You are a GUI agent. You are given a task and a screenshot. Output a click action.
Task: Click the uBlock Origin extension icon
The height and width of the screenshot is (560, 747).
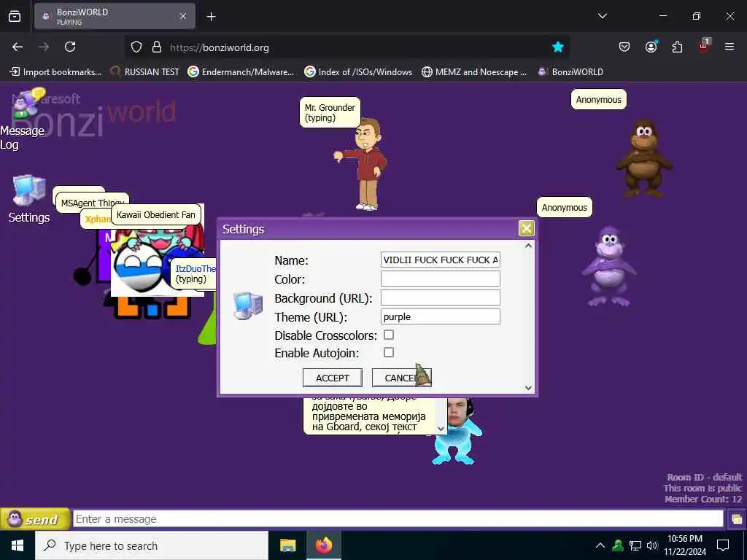pyautogui.click(x=704, y=46)
